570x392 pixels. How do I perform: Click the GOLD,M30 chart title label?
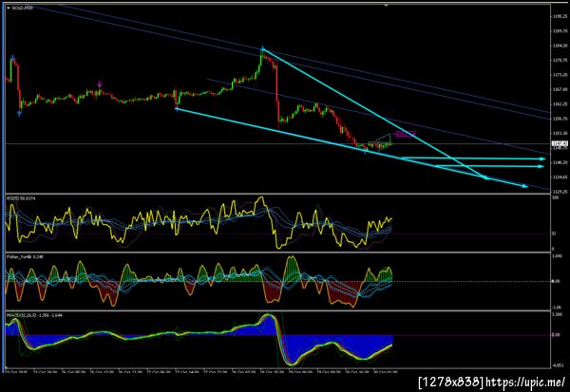pos(23,8)
